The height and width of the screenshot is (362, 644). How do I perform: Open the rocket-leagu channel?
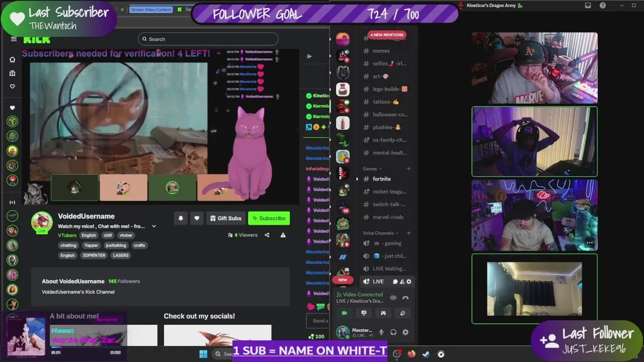coord(385,192)
